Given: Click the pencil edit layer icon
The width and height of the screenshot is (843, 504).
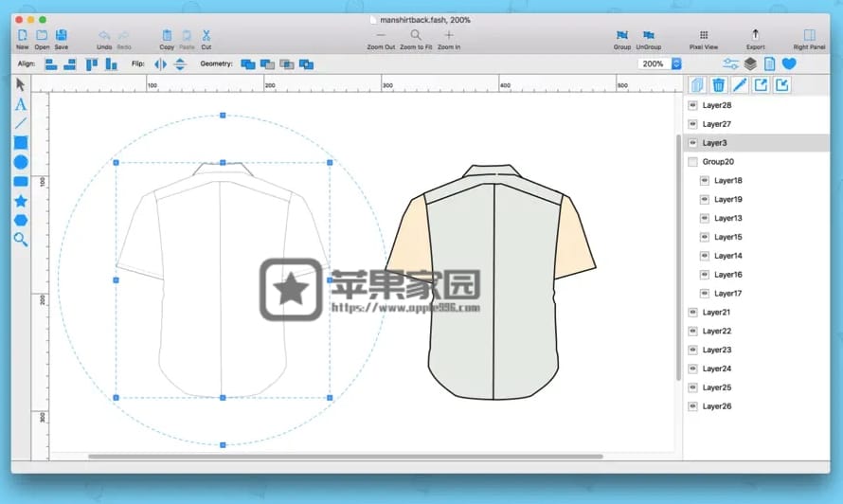Looking at the screenshot, I should [x=740, y=85].
